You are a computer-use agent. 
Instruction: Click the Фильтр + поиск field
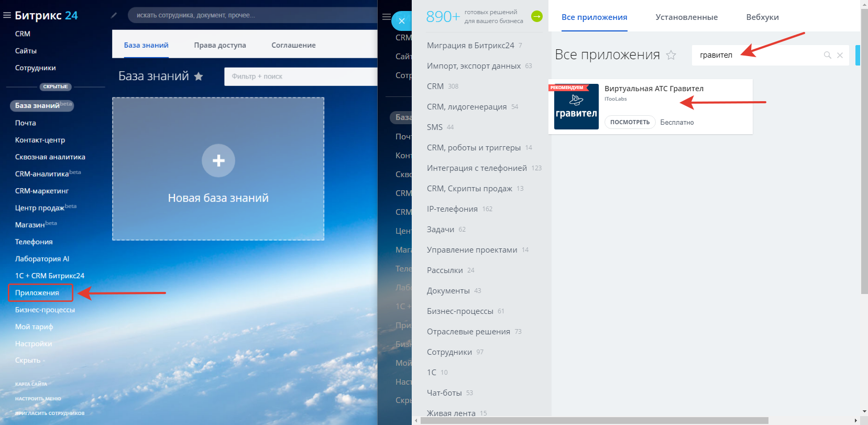pos(301,77)
